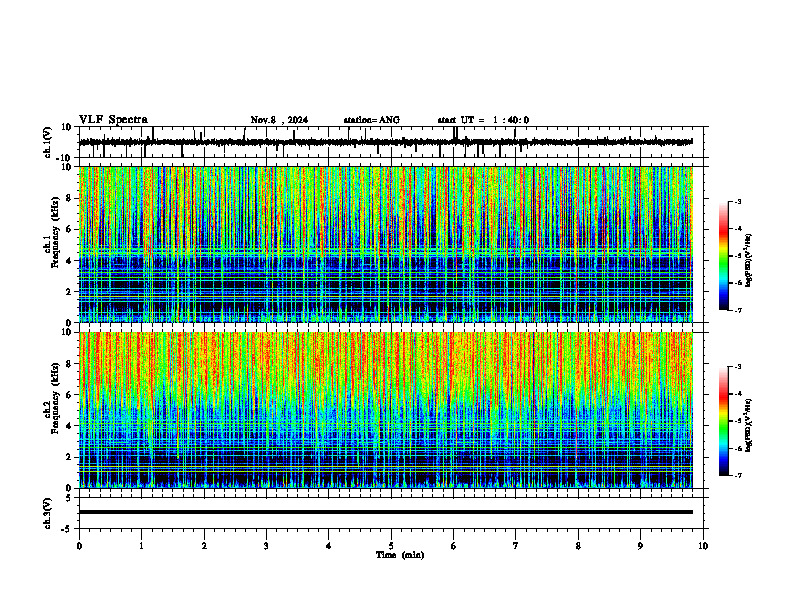
Task: Click the time axis tick label "6"
Action: coord(454,546)
